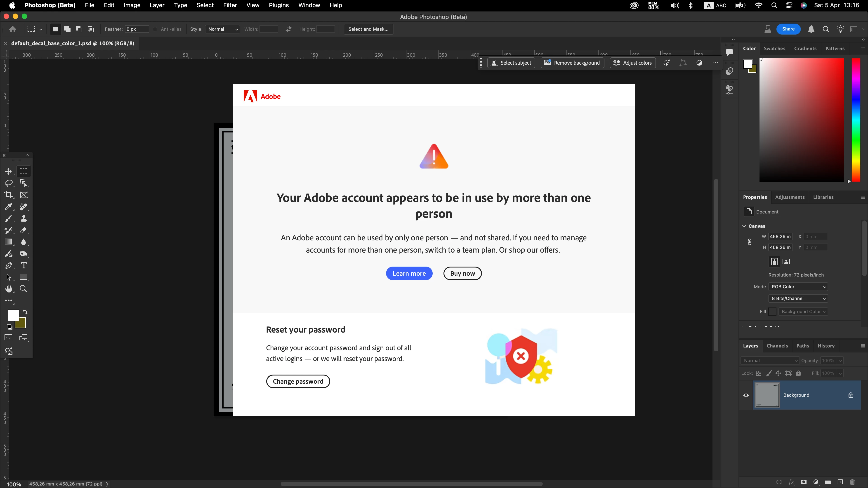Pick the Horizontal Type tool
This screenshot has width=868, height=488.
click(x=24, y=265)
